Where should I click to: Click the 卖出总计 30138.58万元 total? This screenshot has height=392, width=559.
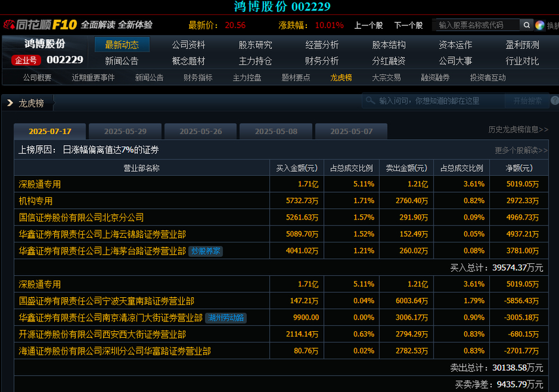coord(496,367)
